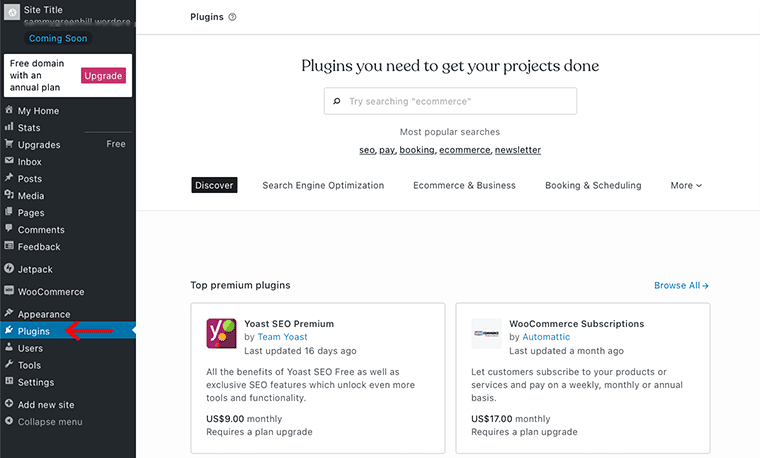The width and height of the screenshot is (760, 458).
Task: Click the My Home house icon
Action: 9,110
